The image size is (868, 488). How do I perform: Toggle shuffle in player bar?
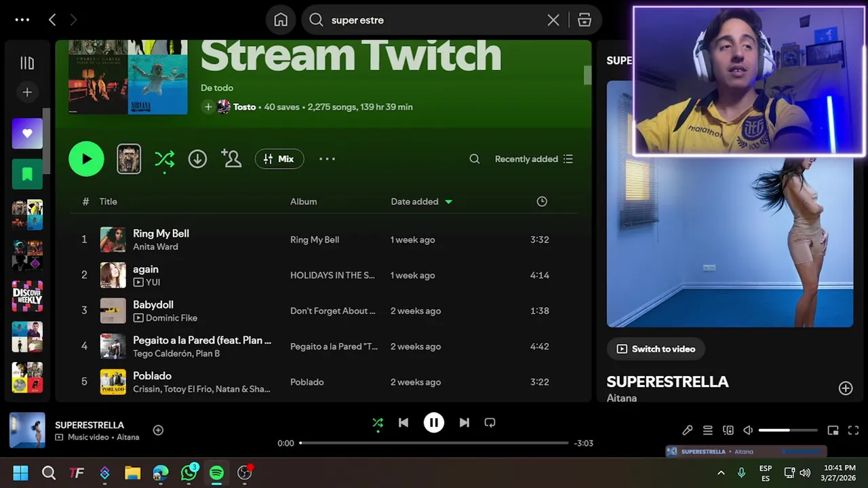(378, 423)
